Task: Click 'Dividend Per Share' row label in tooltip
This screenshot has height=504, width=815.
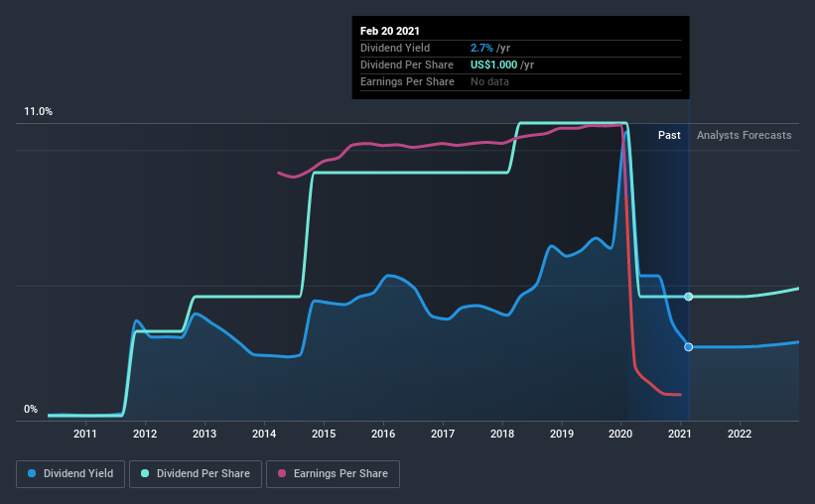Action: (407, 64)
